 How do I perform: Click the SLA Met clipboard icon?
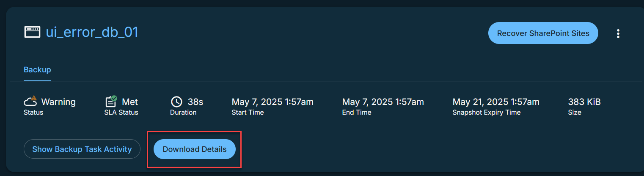click(111, 102)
